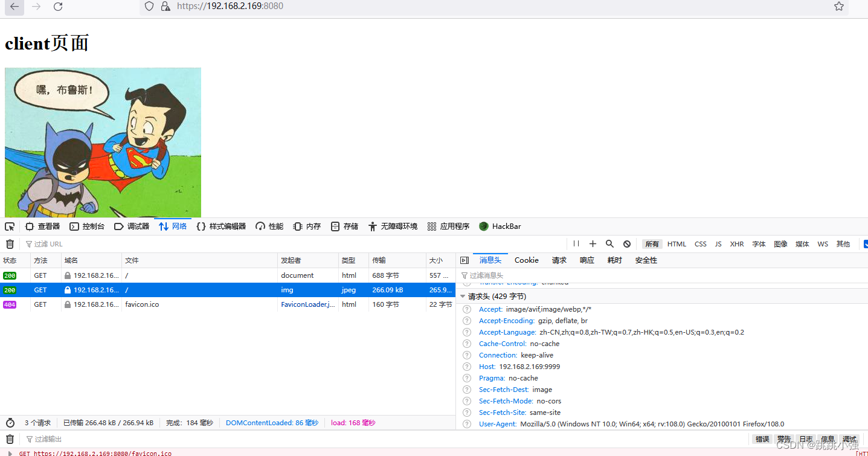Go back with the browser back arrow
868x456 pixels.
pos(14,7)
